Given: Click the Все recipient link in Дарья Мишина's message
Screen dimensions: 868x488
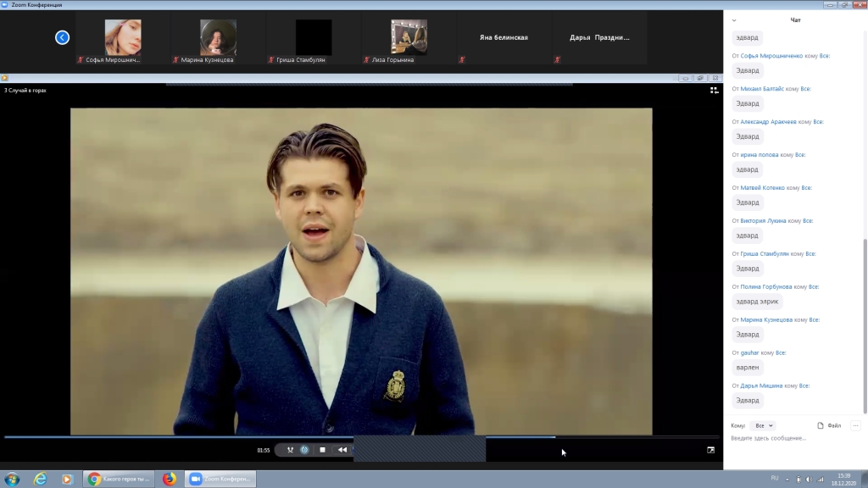Looking at the screenshot, I should (x=804, y=385).
